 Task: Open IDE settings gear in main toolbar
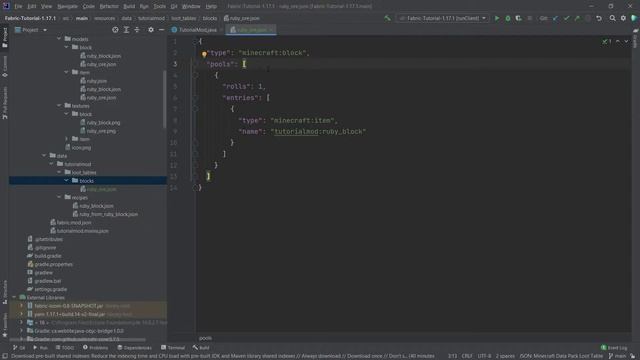[623, 18]
